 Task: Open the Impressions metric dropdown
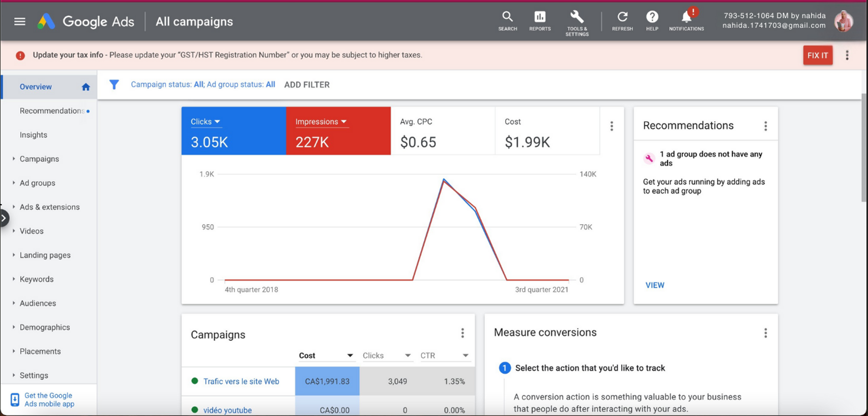[321, 122]
